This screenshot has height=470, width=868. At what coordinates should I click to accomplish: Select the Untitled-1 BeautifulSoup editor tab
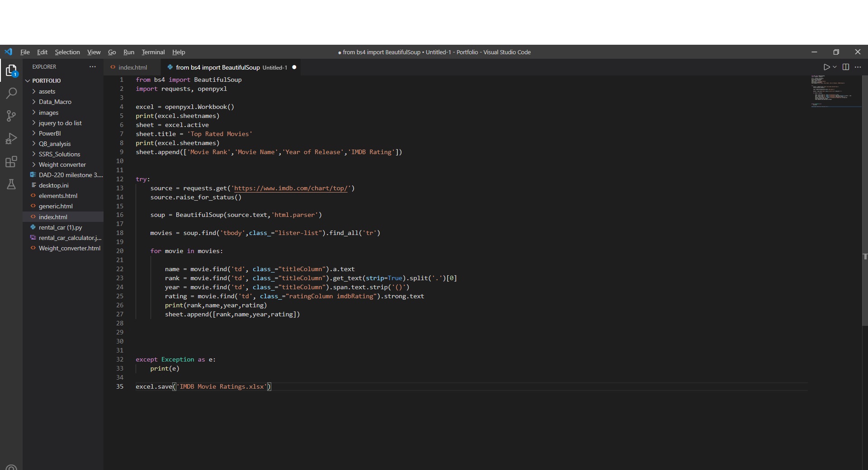[x=231, y=67]
